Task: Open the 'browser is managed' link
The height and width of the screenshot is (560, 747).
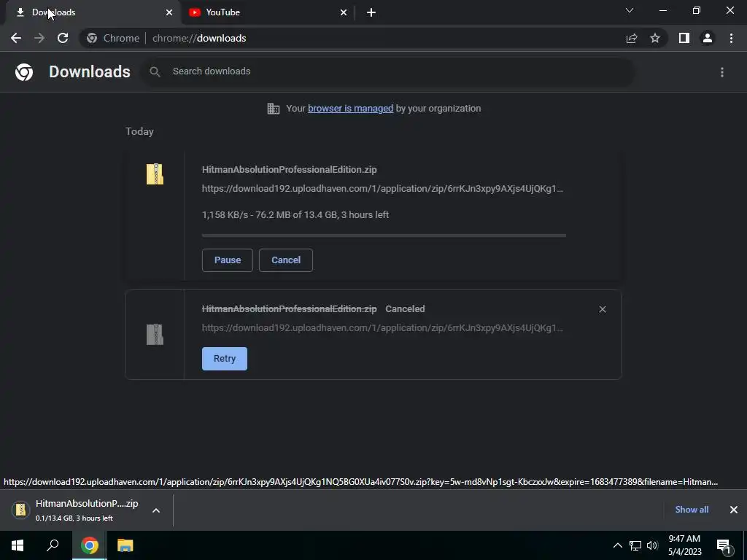Action: click(x=351, y=109)
